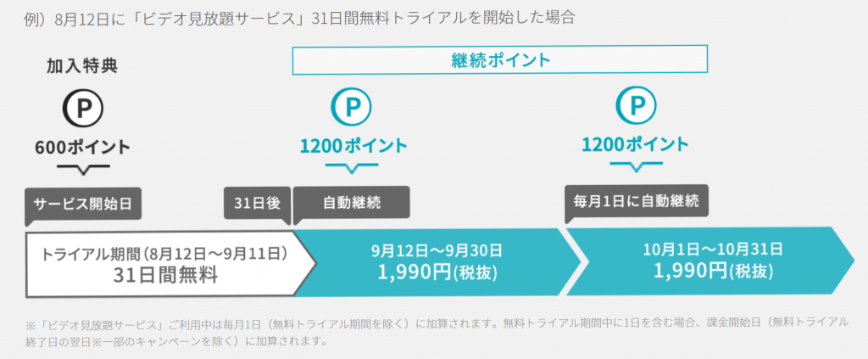Click the teal P icon above 毎月1日に自動継続

[x=636, y=107]
